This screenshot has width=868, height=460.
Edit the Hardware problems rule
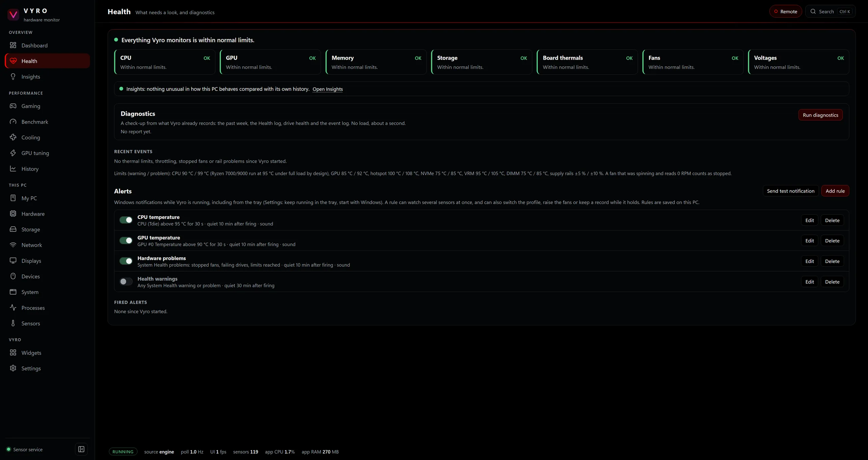click(x=810, y=261)
